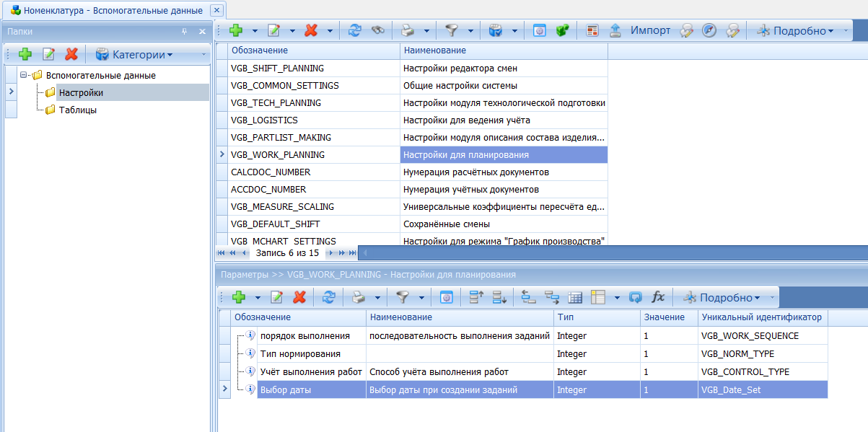Click the fx formula icon in Parameters toolbar
Viewport: 868px width, 432px height.
click(x=658, y=297)
